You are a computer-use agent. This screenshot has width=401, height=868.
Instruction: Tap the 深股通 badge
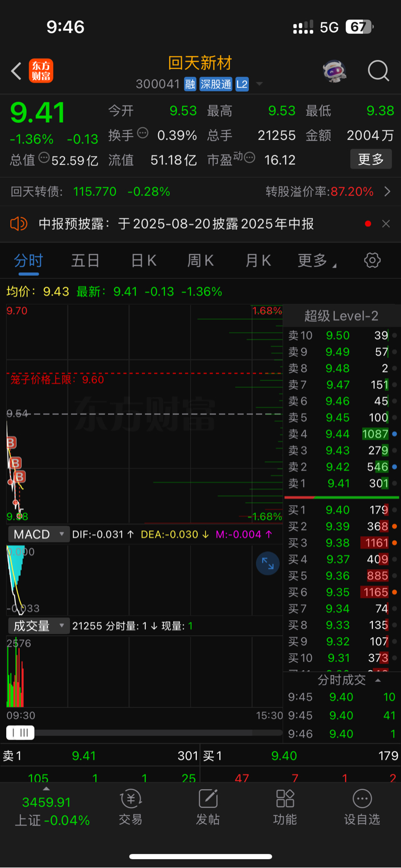pos(216,84)
